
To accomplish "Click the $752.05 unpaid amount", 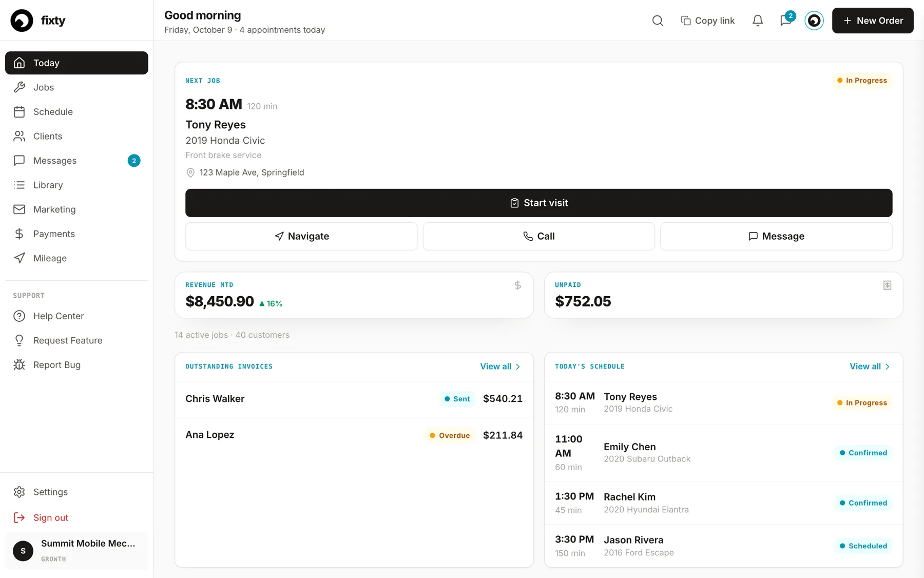I will 583,301.
